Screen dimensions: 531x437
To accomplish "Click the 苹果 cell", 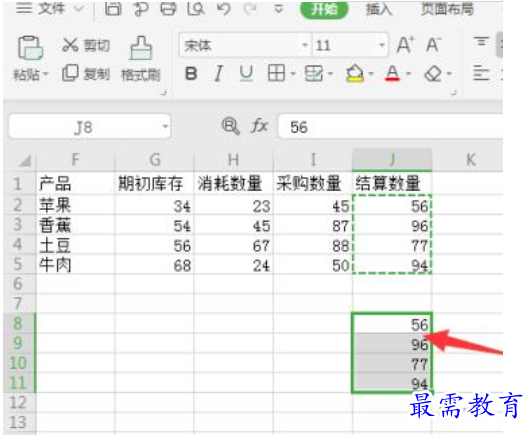I will (75, 205).
